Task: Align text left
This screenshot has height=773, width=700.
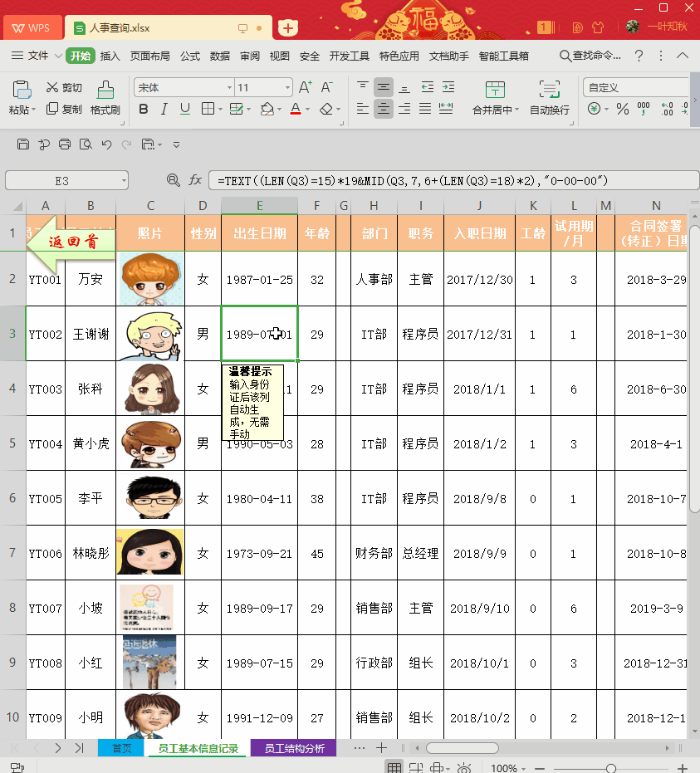Action: point(362,109)
